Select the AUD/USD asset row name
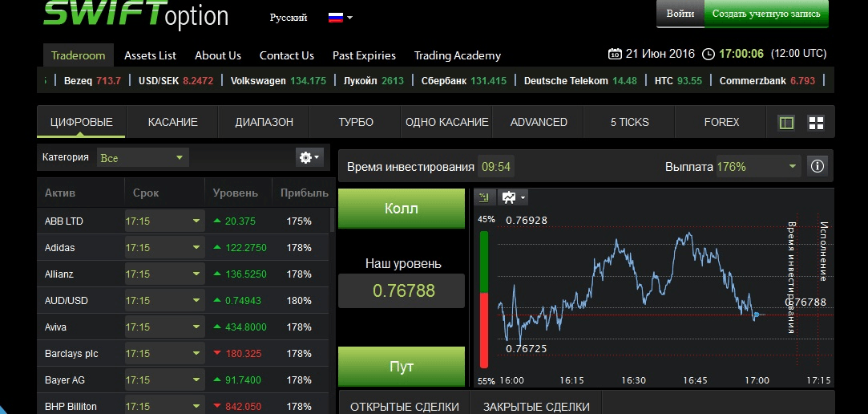Screen dimensions: 868x414 click(x=66, y=300)
